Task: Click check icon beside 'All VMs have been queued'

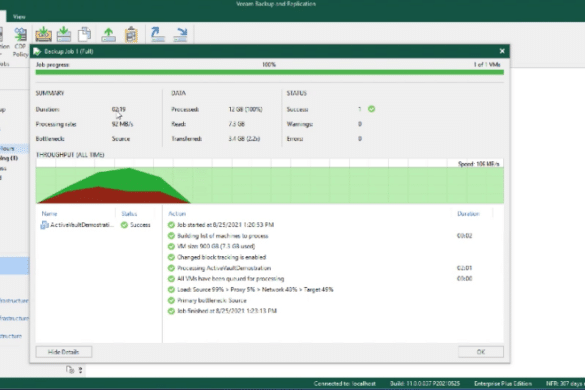Action: click(x=171, y=279)
